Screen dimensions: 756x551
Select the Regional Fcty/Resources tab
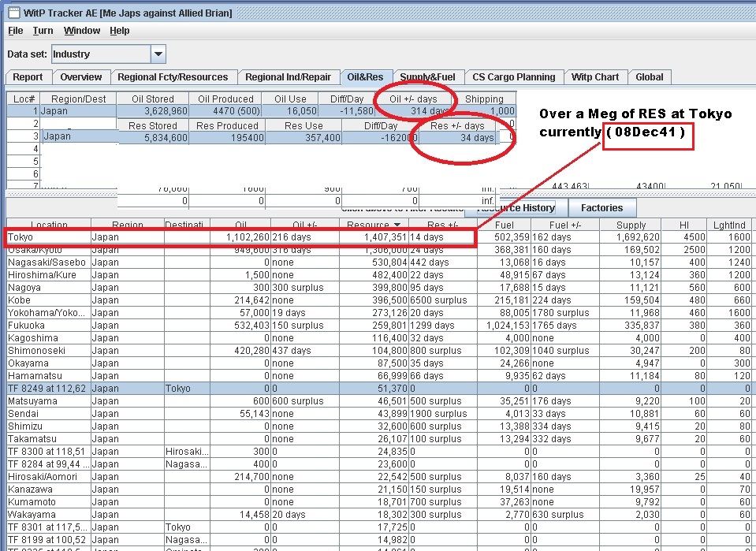(172, 77)
